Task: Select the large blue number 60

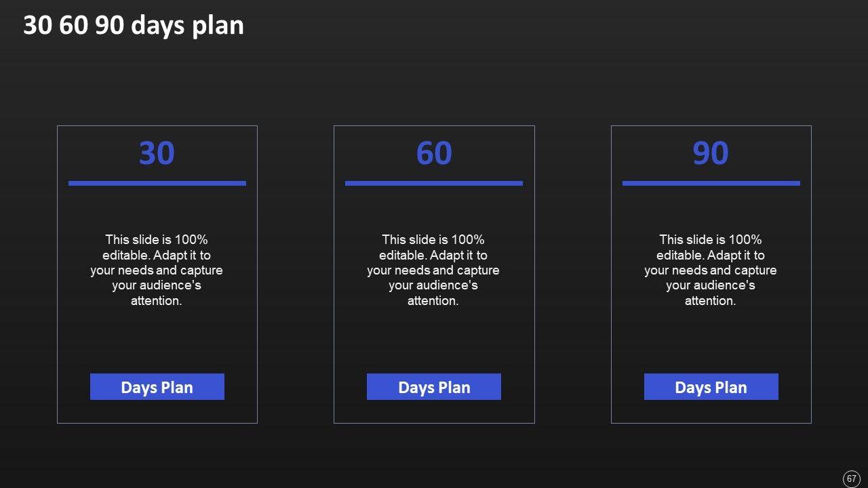Action: (434, 153)
